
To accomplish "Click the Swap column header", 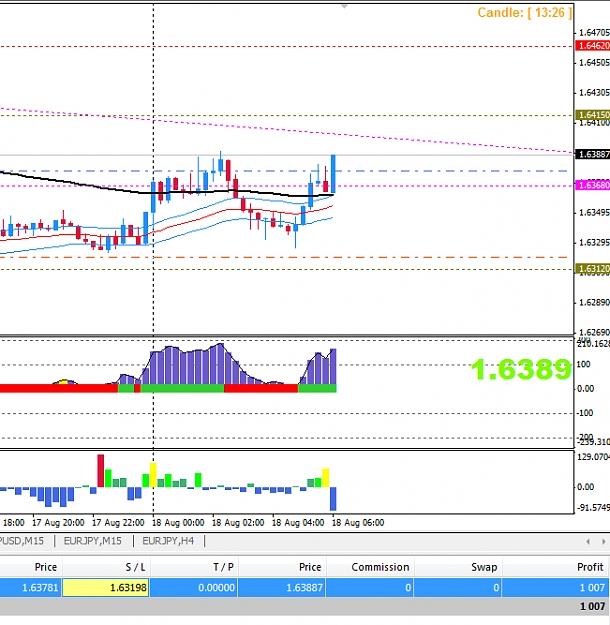I will 458,567.
